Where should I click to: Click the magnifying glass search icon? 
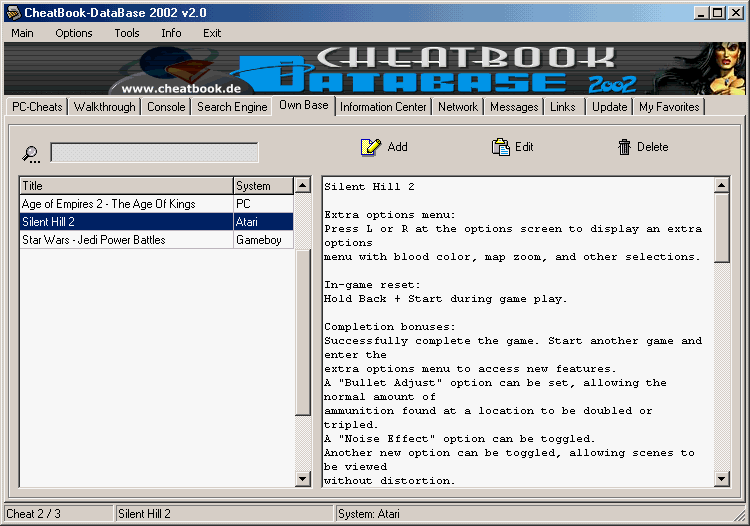pos(32,154)
